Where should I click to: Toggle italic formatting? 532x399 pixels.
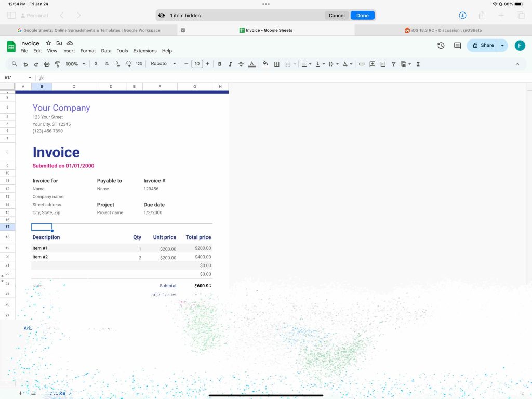[x=230, y=64]
